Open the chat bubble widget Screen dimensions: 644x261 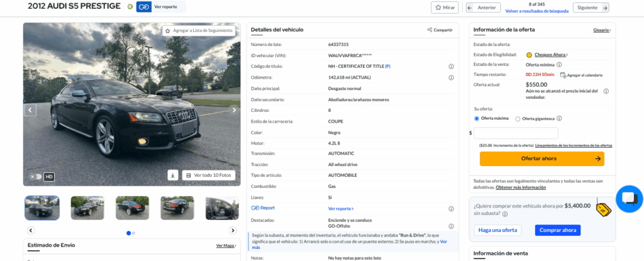629,199
